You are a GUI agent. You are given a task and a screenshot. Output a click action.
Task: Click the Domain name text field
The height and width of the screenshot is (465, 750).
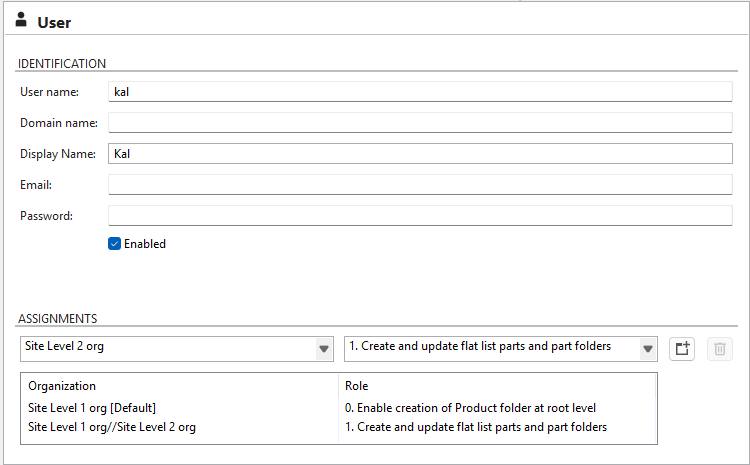420,123
